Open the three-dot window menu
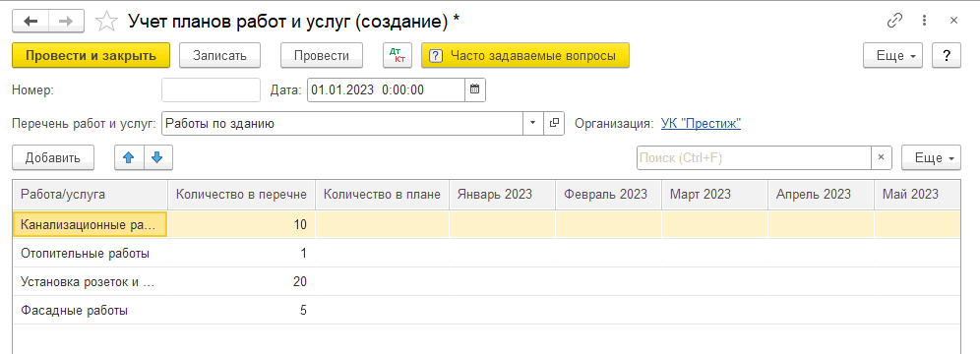 [924, 21]
